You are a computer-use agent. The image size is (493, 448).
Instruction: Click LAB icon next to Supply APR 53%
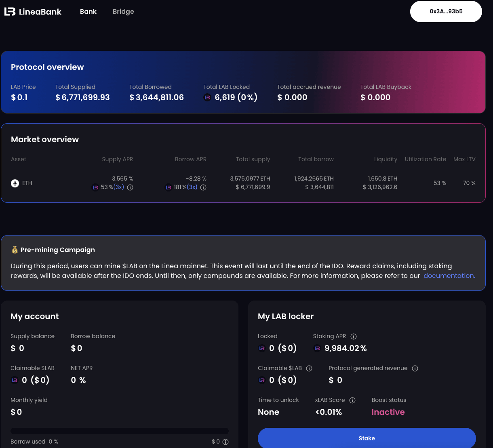[x=95, y=187]
